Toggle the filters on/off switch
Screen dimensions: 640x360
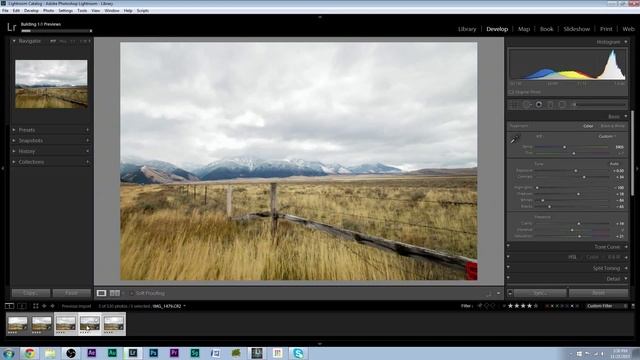633,306
